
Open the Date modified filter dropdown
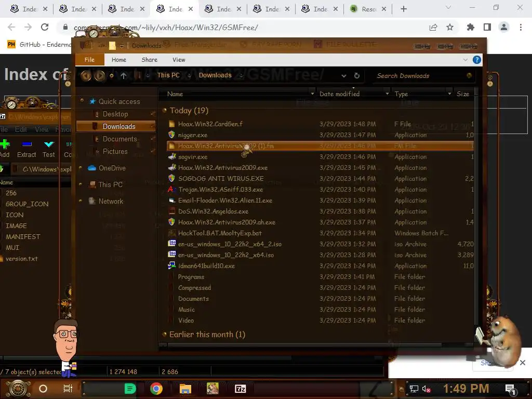coord(387,94)
